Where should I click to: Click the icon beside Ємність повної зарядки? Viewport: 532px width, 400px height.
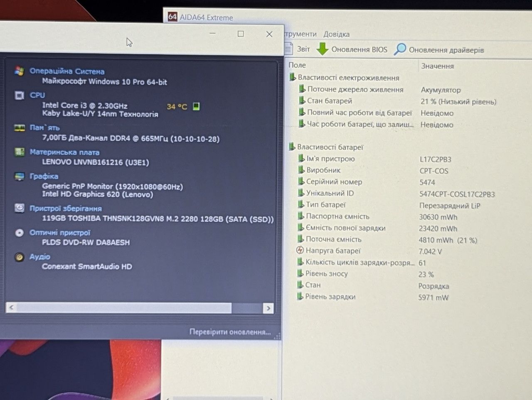coord(301,227)
